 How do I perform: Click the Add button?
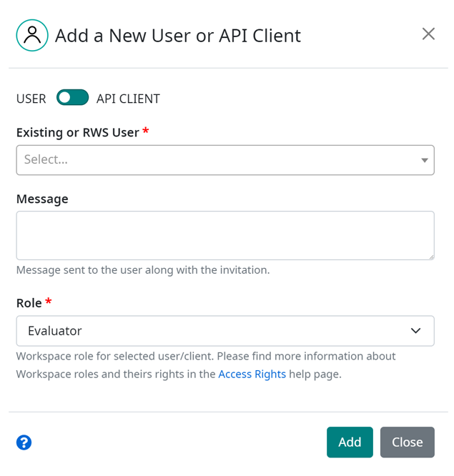point(350,442)
